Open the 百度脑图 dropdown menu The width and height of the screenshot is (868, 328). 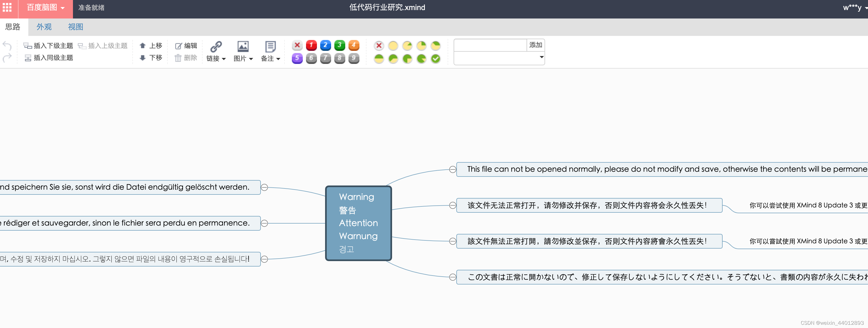pyautogui.click(x=45, y=7)
